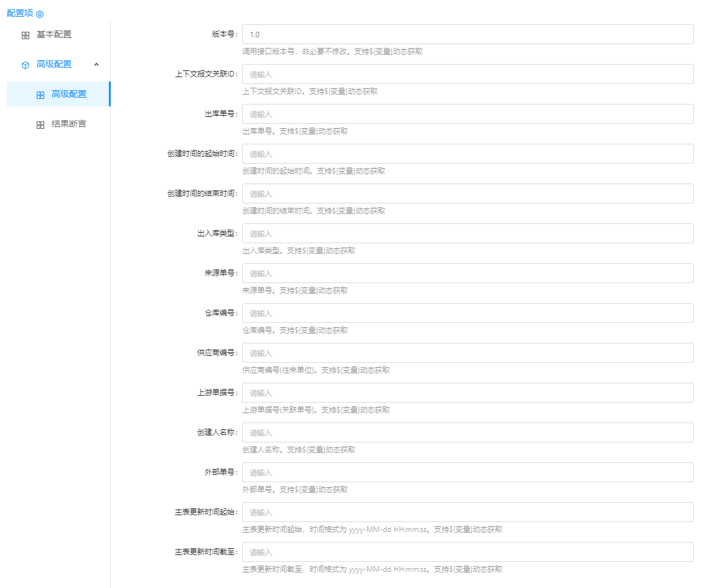This screenshot has height=588, width=702.
Task: Click the 上下文报文关联ID input box
Action: pos(467,74)
